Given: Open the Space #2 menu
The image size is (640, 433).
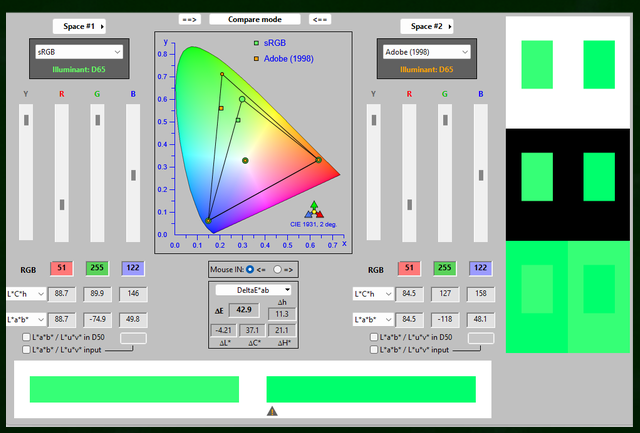Looking at the screenshot, I should pyautogui.click(x=427, y=27).
